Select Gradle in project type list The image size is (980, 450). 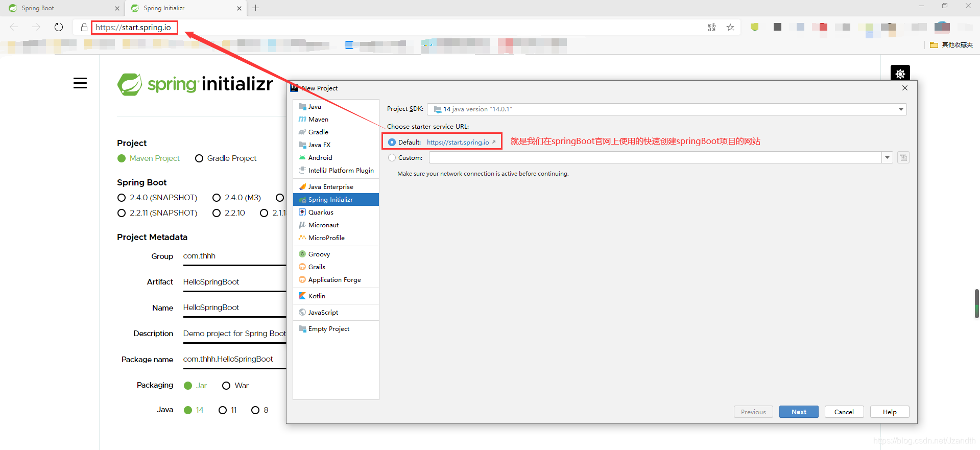pyautogui.click(x=336, y=132)
